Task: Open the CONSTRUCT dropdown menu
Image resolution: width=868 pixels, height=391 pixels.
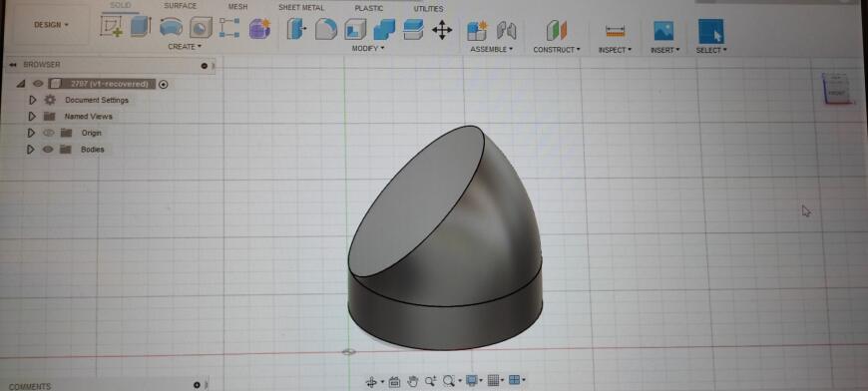Action: (x=557, y=50)
